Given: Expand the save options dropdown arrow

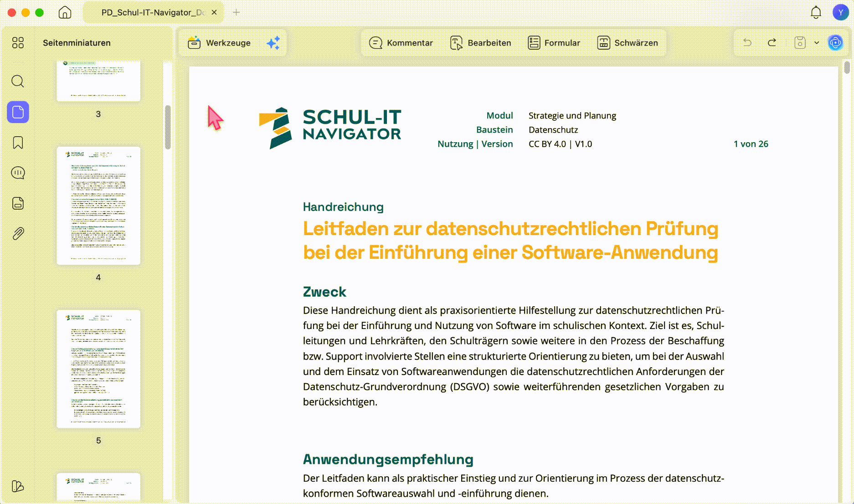Looking at the screenshot, I should coord(817,43).
